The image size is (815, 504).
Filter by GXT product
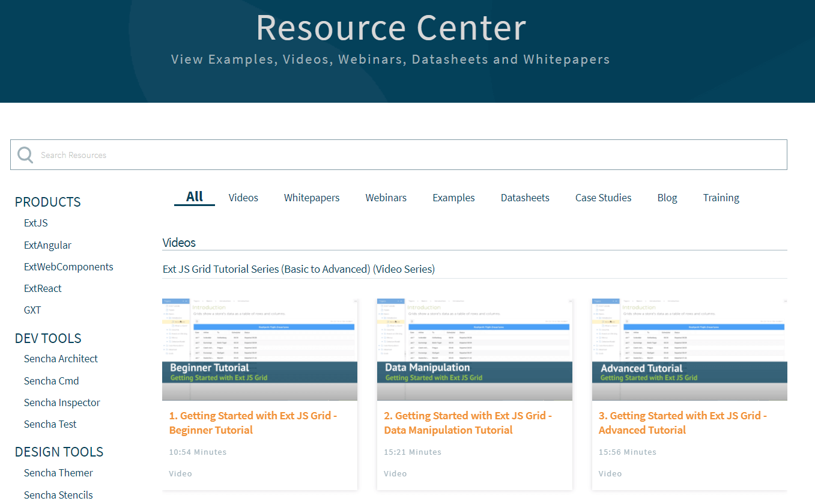tap(32, 310)
